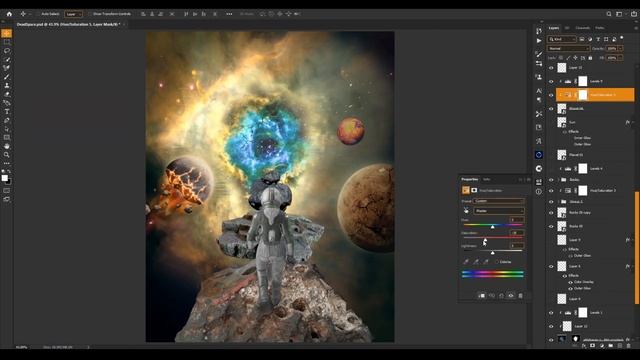Click the search magnifier at top right
The width and height of the screenshot is (640, 360).
click(609, 14)
